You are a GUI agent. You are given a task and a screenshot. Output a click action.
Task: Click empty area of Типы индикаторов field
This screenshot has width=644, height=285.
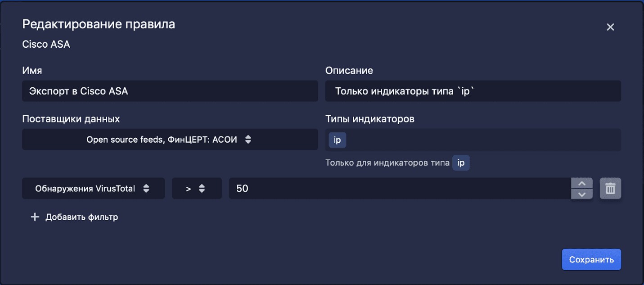click(x=482, y=140)
